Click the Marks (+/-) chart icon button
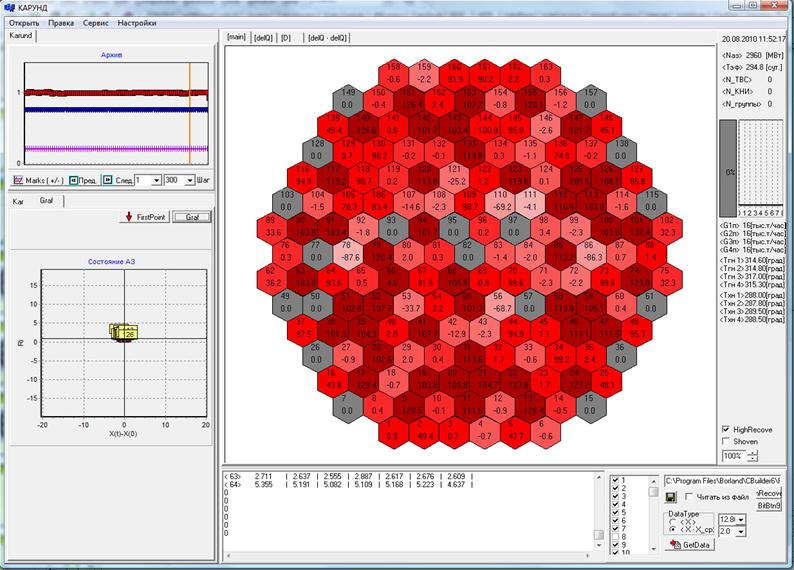The width and height of the screenshot is (794, 570). click(x=18, y=180)
